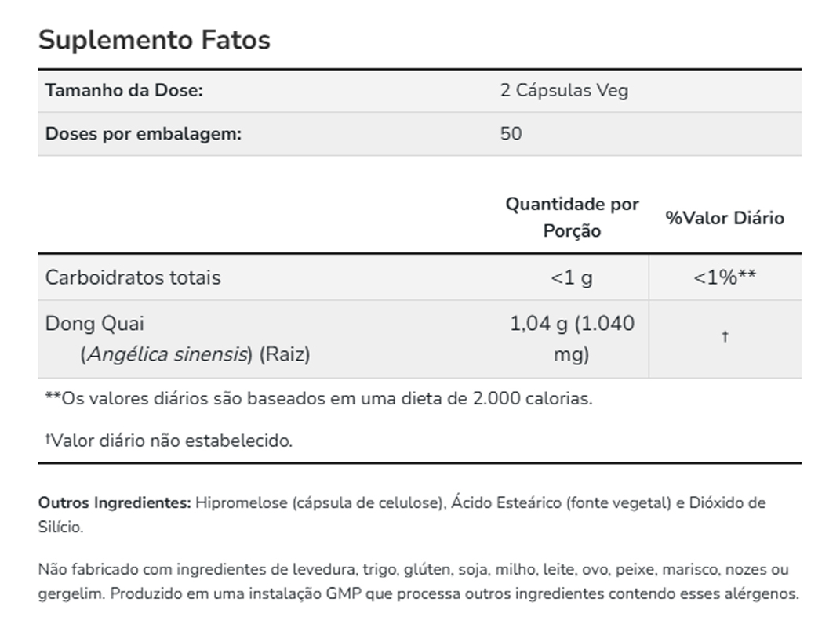Click the <1 g amount cell
840x631 pixels.
tap(572, 277)
